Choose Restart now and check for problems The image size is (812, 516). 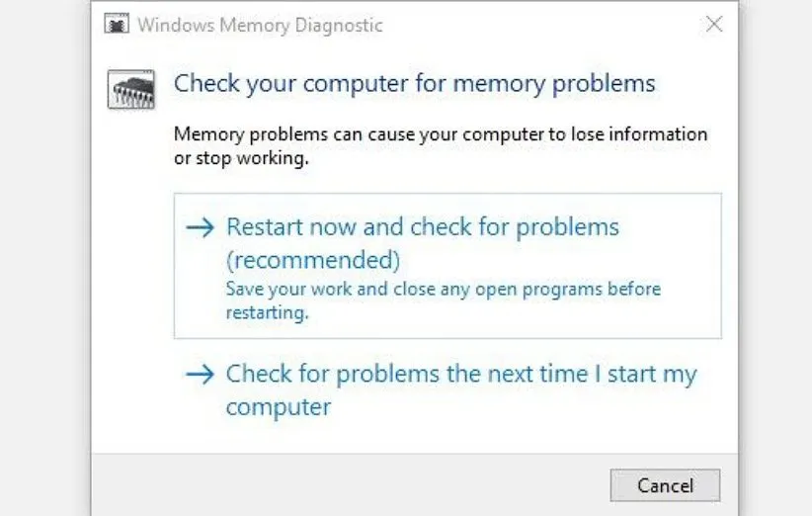(x=422, y=227)
